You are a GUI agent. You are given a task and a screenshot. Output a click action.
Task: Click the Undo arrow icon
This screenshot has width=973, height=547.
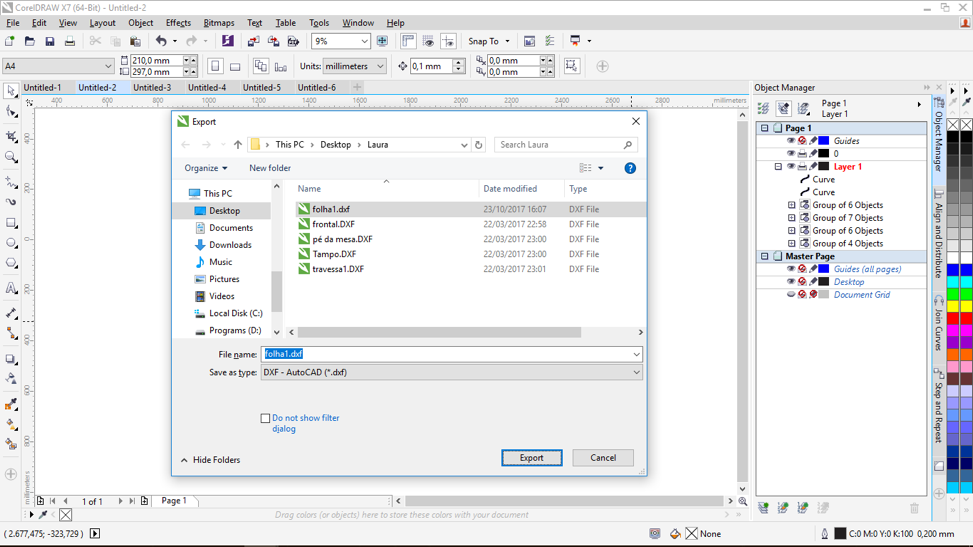[x=161, y=41]
